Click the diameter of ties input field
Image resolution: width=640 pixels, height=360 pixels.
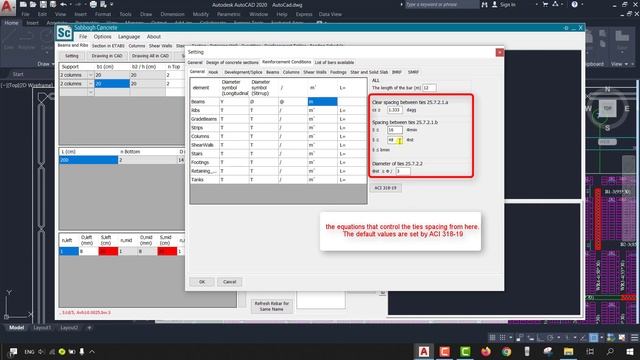pyautogui.click(x=403, y=171)
